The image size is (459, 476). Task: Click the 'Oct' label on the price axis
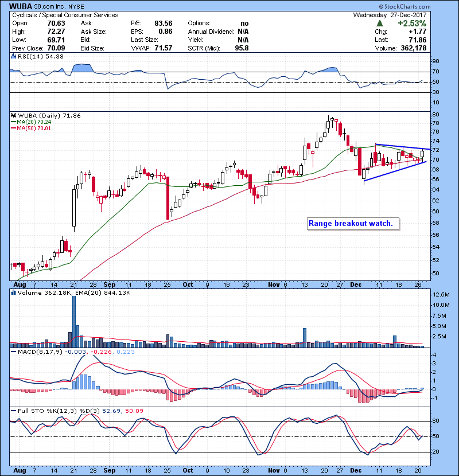[x=188, y=285]
